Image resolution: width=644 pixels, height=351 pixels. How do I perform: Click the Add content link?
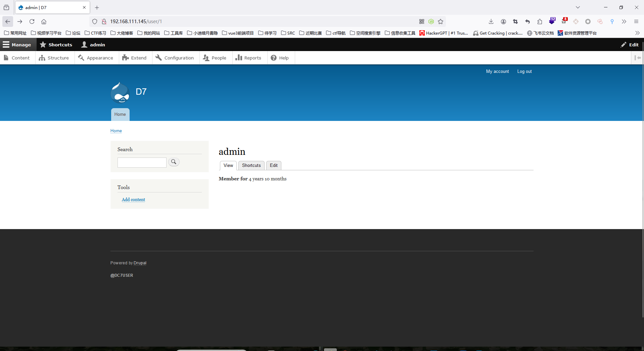point(133,200)
